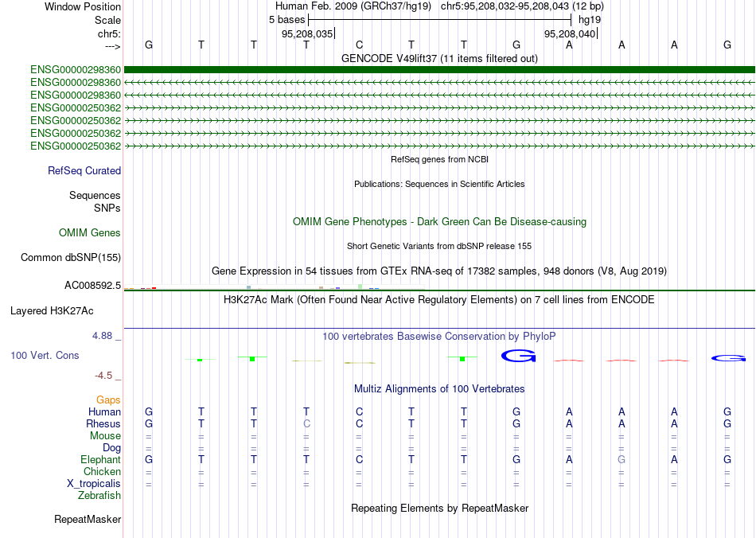Open the GENCODE V49lift37 track title
Screen dimensions: 756x538
(439, 58)
